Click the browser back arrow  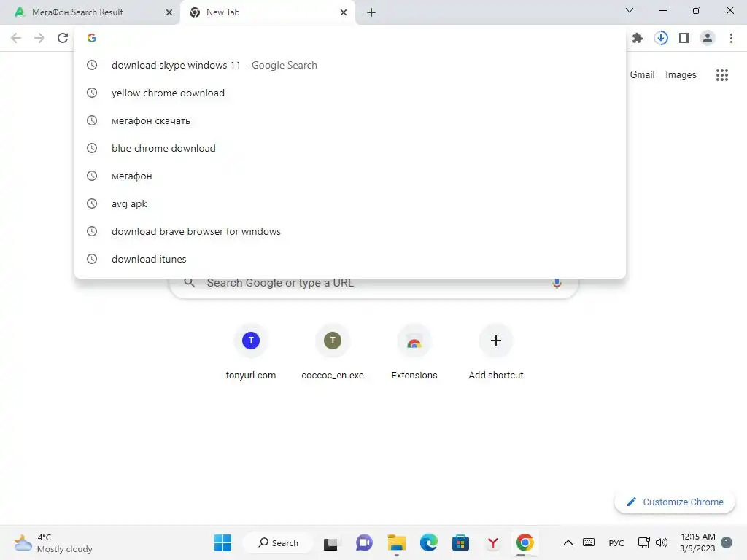tap(16, 38)
